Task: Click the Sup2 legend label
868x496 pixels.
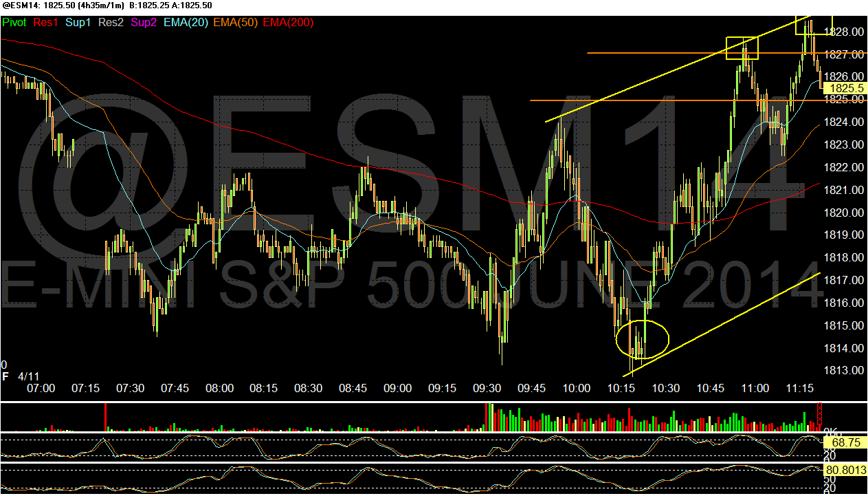Action: point(144,22)
